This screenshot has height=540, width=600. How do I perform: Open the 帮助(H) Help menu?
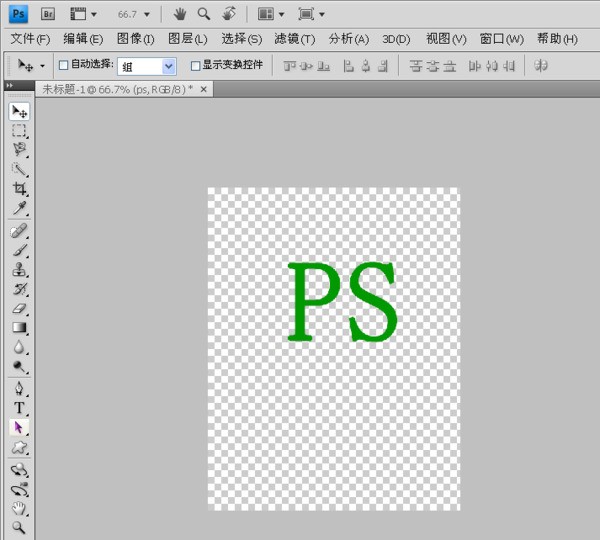[x=557, y=39]
